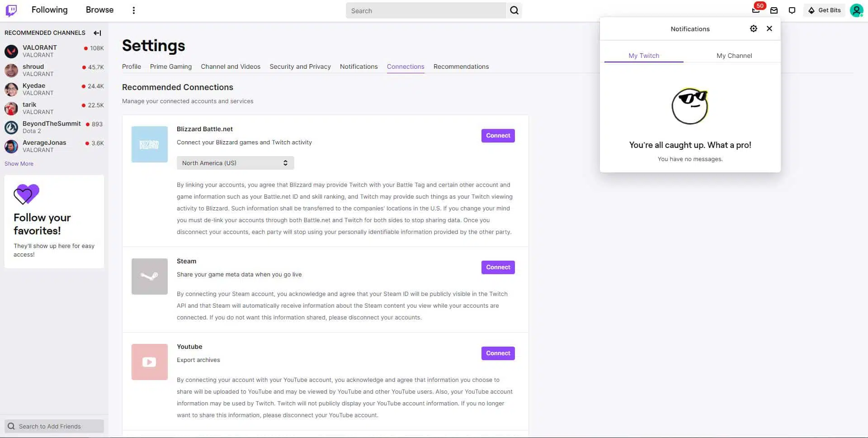Switch to the Prime Gaming tab
Viewport: 868px width, 438px height.
[171, 67]
